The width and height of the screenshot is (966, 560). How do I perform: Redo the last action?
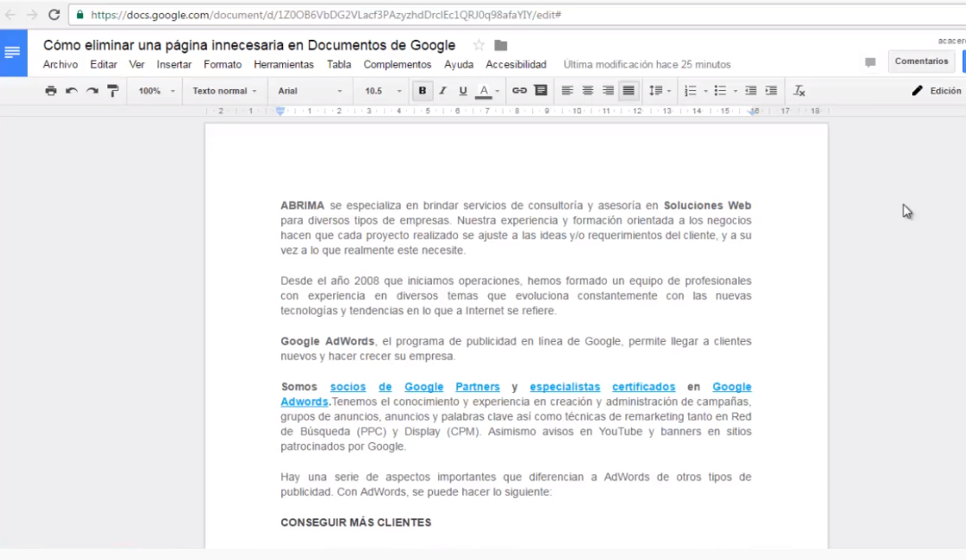[x=93, y=91]
